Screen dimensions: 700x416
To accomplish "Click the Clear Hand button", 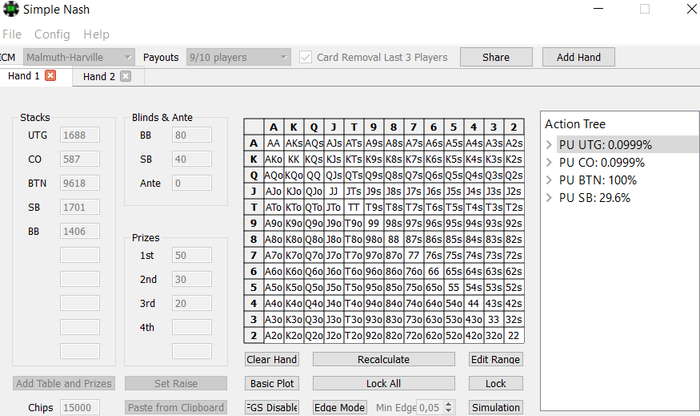I will 272,359.
